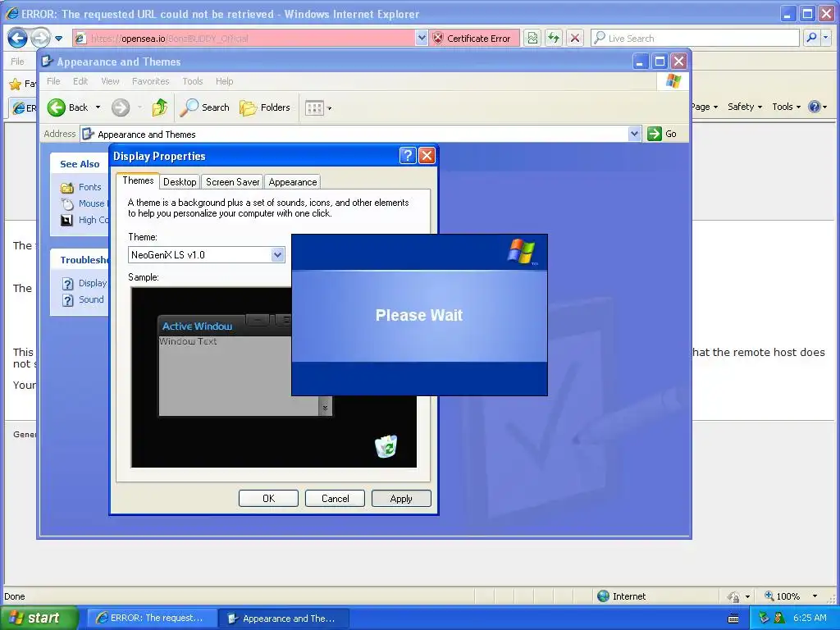Switch to Appearance and Themes taskbar button
The image size is (840, 630).
click(x=284, y=618)
